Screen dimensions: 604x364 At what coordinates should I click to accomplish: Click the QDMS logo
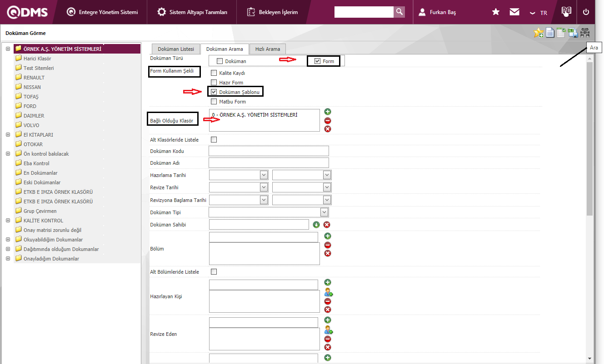tap(27, 12)
